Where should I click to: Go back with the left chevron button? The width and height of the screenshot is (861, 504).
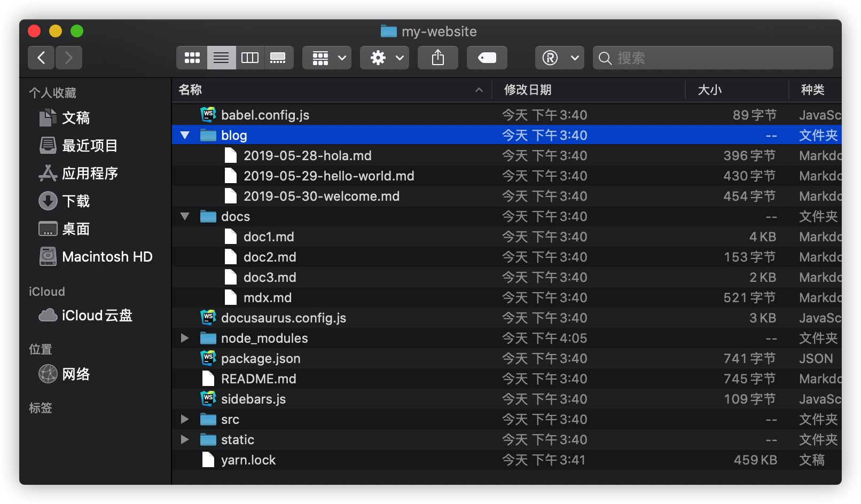[x=41, y=58]
